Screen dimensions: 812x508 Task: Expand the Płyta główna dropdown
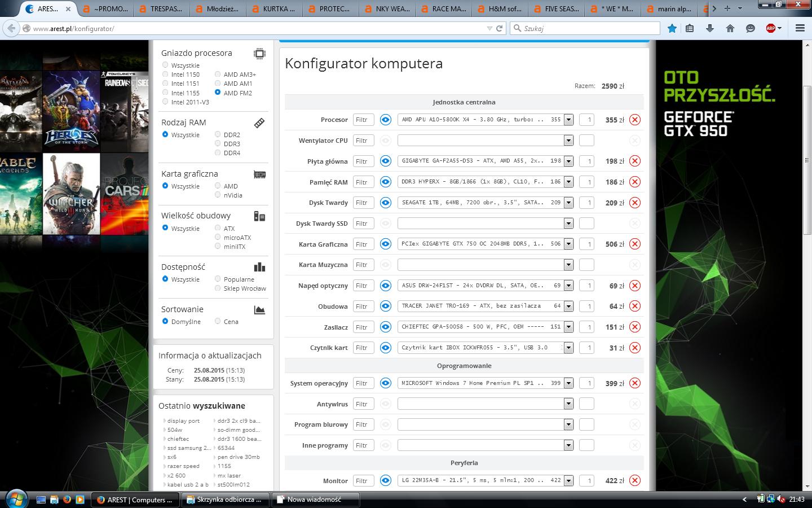568,161
